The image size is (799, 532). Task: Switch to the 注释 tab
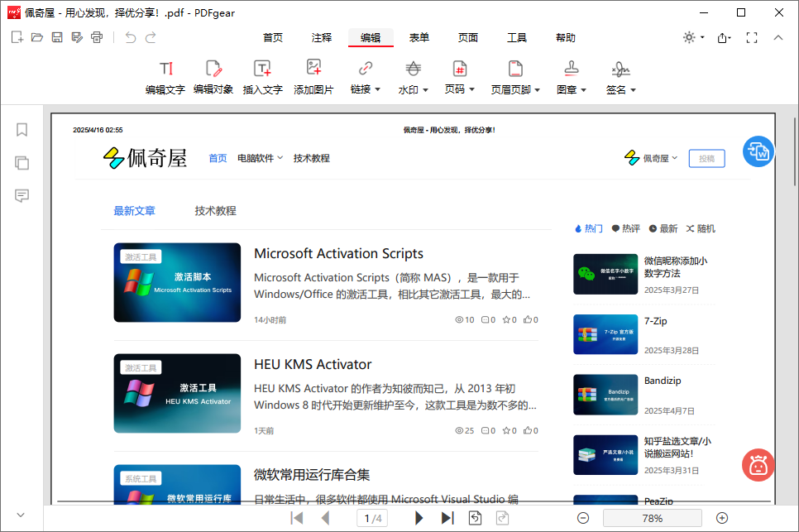click(322, 38)
